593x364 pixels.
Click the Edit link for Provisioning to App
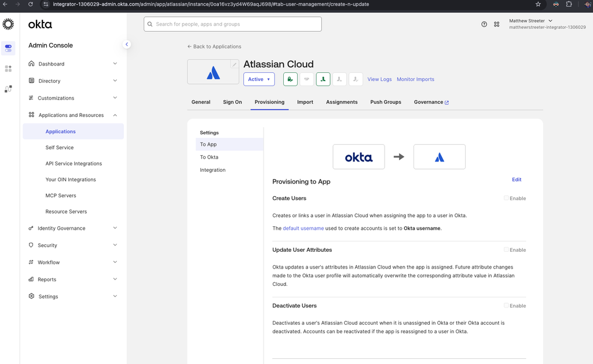tap(517, 179)
